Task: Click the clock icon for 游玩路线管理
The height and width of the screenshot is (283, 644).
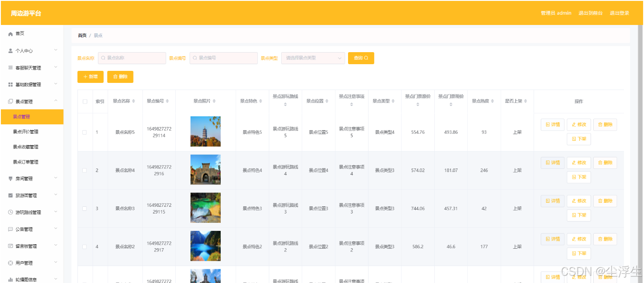Action: 11,213
